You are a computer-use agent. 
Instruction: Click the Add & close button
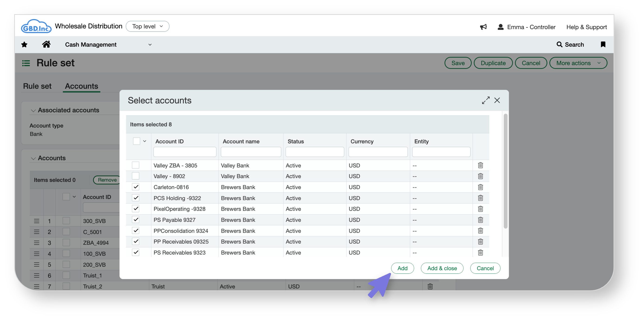(x=442, y=268)
